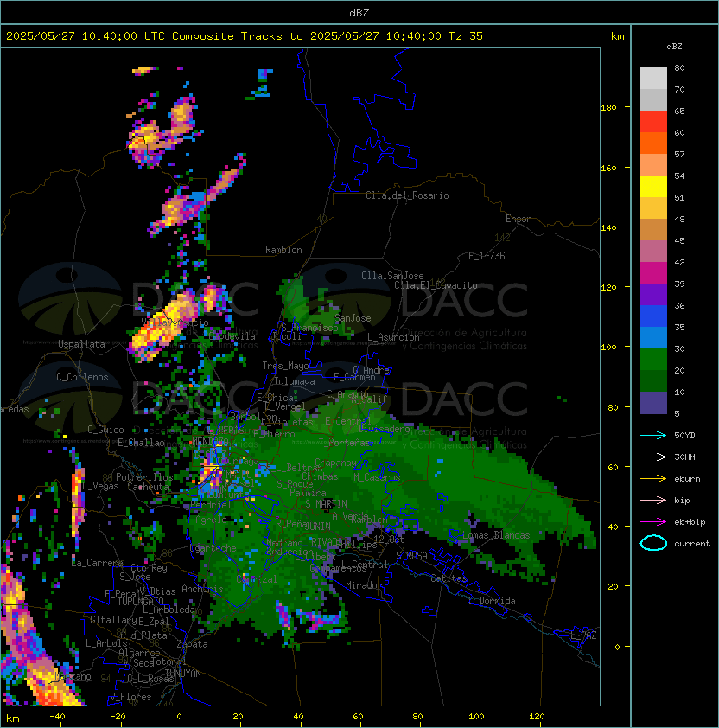Click the 'Uspallata' map label
Image resolution: width=719 pixels, height=728 pixels.
pyautogui.click(x=81, y=344)
